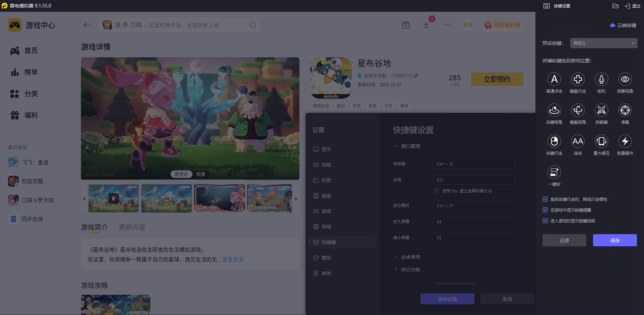Select the 键盘行走 mapping icon
Screen dimensions: 644x315
(x=578, y=79)
